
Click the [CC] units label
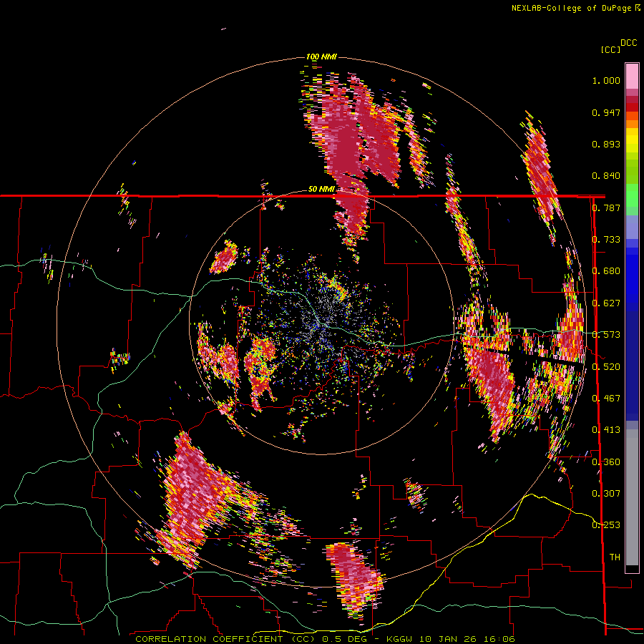pos(610,49)
